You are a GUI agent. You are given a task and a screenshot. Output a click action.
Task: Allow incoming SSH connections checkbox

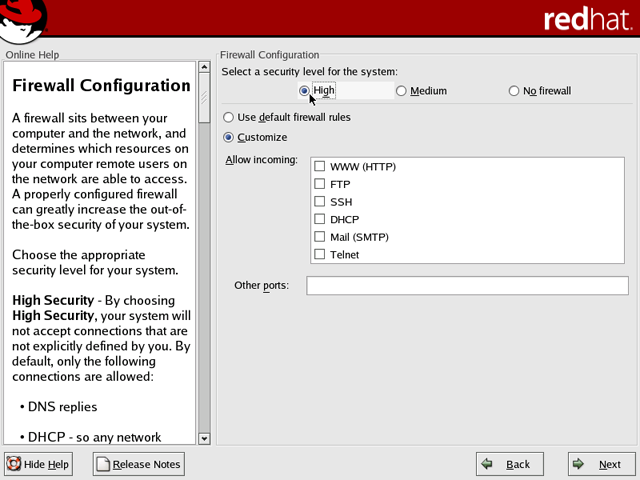tap(320, 202)
